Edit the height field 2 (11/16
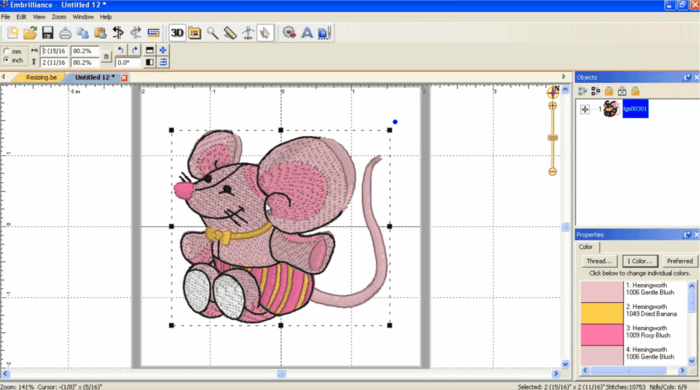The height and width of the screenshot is (390, 700). (x=54, y=62)
